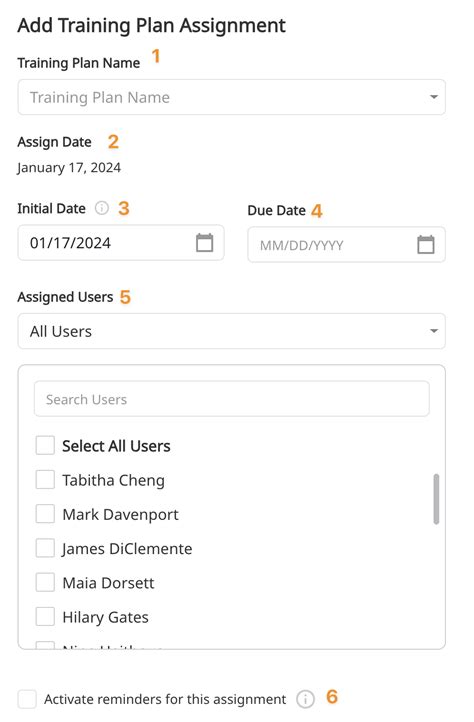Open the Assigned Users All Users combo box

pyautogui.click(x=231, y=331)
